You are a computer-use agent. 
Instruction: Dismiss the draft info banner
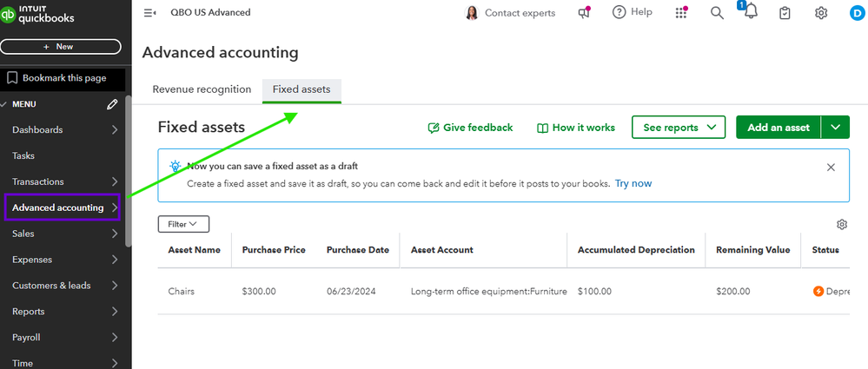point(831,167)
